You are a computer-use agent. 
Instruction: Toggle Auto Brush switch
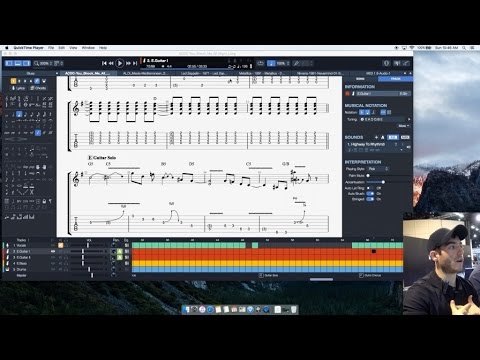coord(370,194)
